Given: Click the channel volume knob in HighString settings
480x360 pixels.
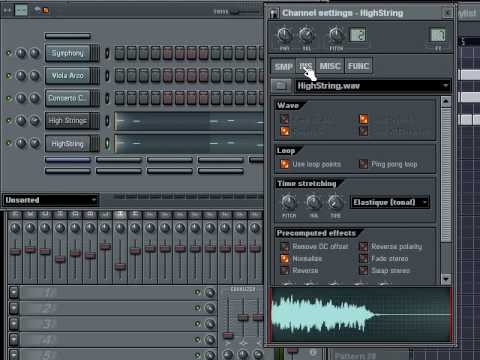Looking at the screenshot, I should point(306,35).
